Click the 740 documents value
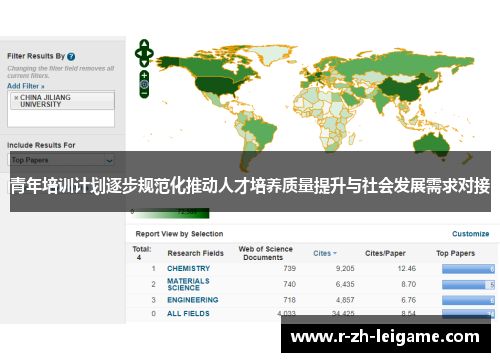Screen dimensions: 500x362 (290, 284)
